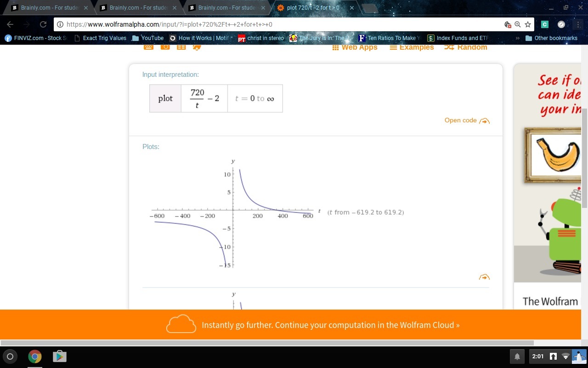Open the christ in stereo bookmark
Screen dimensions: 588x368
pyautogui.click(x=261, y=38)
